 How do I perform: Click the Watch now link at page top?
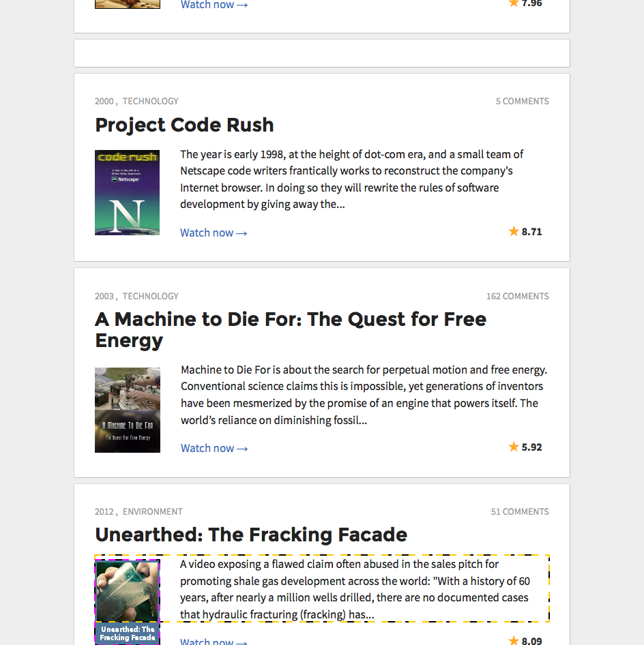click(214, 5)
